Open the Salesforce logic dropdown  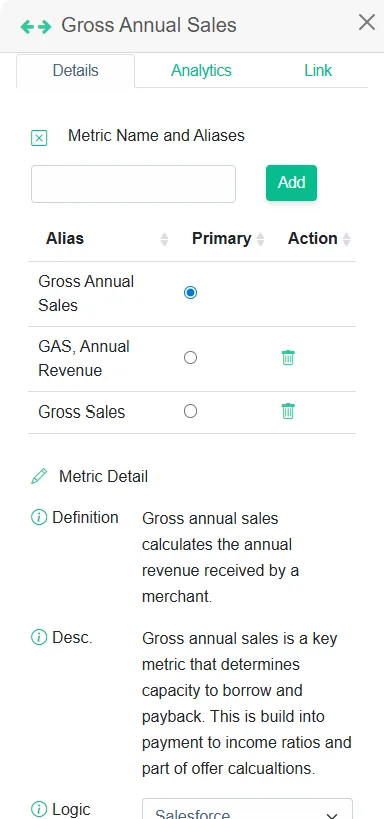point(248,809)
